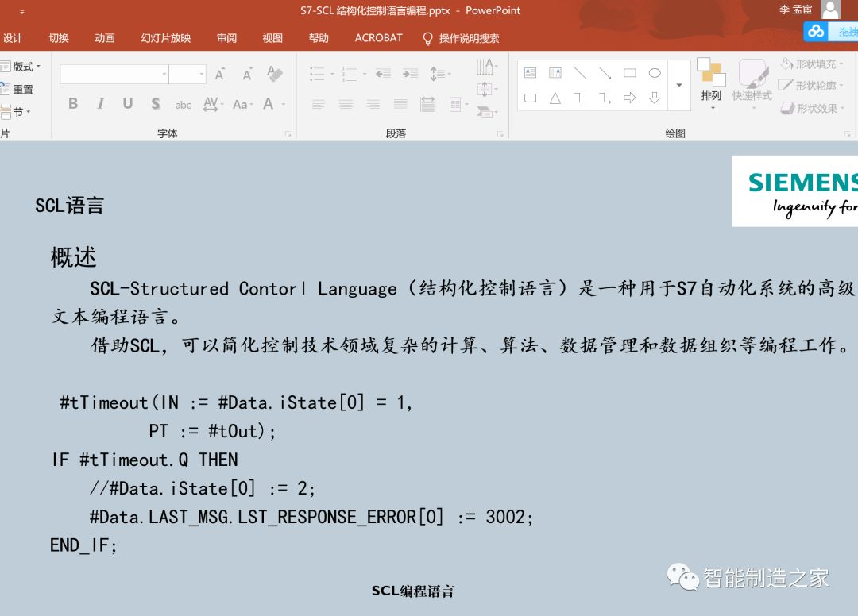
Task: Select the rectangle shape tool
Action: click(631, 71)
